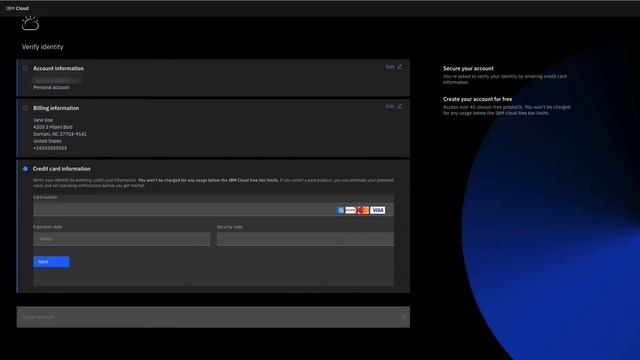This screenshot has height=360, width=640.
Task: Click the Account information heading
Action: (58, 68)
